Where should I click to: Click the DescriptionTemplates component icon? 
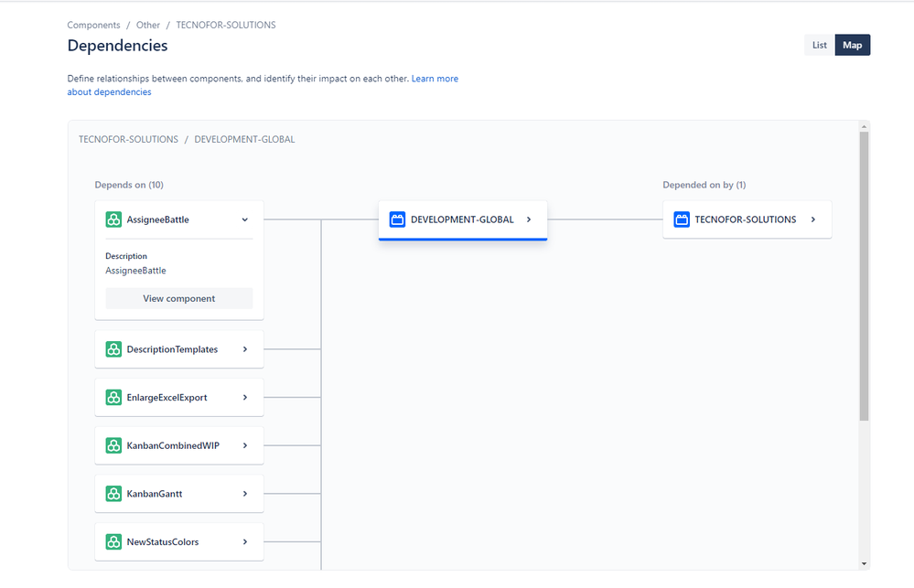click(x=113, y=349)
